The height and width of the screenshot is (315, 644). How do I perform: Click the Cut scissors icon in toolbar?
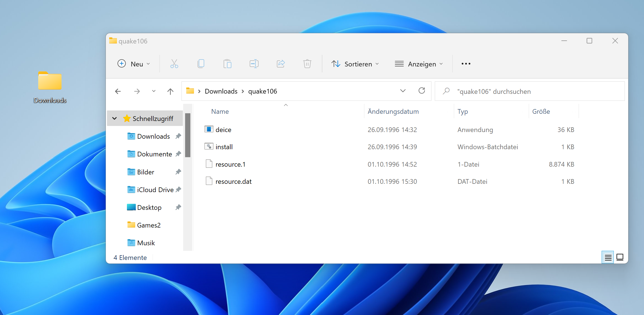coord(174,64)
